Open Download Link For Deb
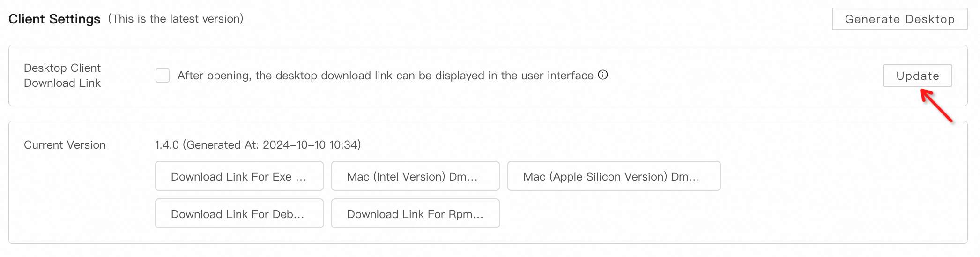 click(239, 214)
